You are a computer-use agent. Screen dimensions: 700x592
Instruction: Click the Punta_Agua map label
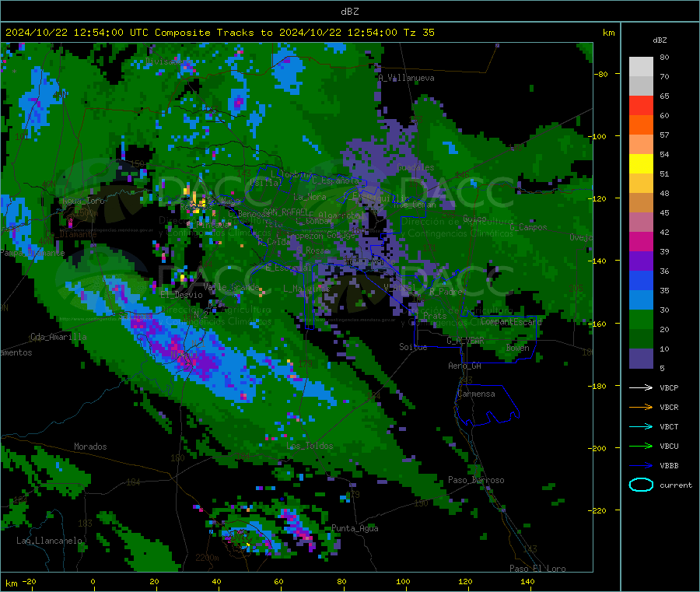coord(355,528)
